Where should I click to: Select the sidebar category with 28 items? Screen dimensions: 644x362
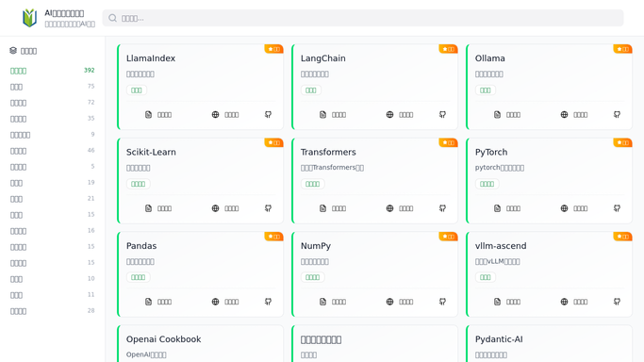click(x=52, y=311)
